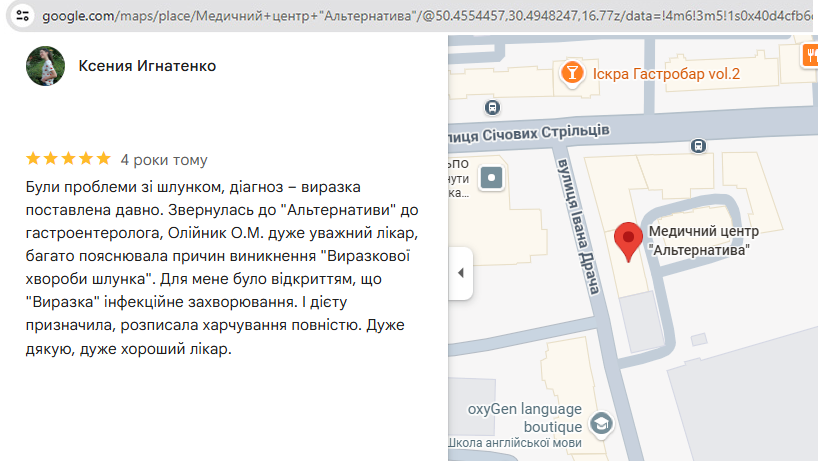Select bus stop icon right of Січових Стрільців street
This screenshot has width=818, height=461.
coord(697,145)
